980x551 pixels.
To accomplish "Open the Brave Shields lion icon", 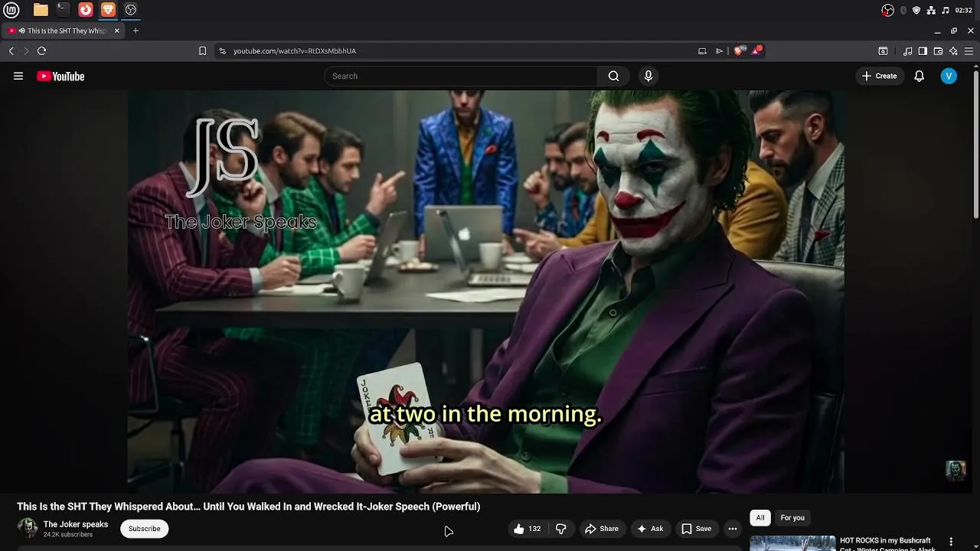I will click(739, 51).
